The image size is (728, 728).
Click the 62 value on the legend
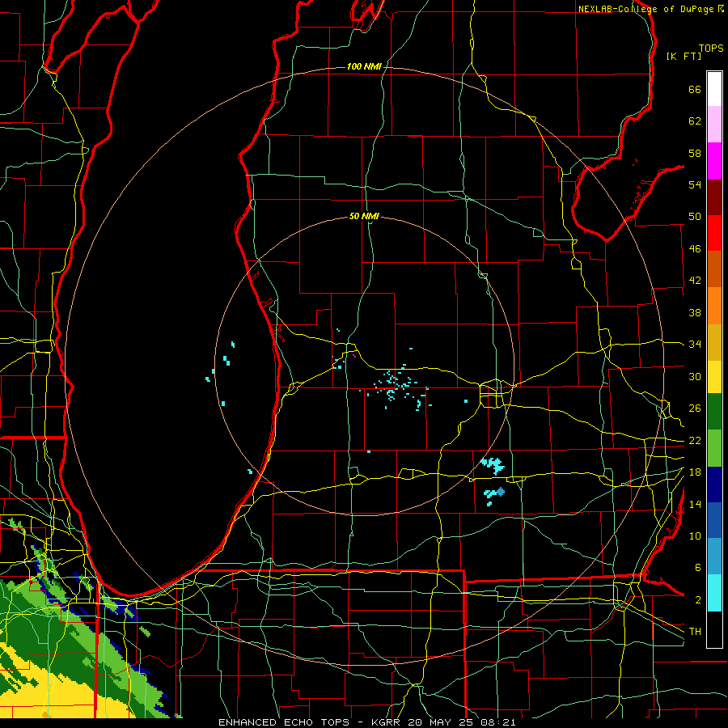pos(695,121)
